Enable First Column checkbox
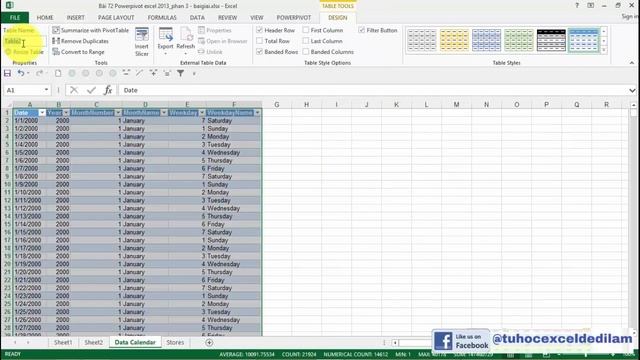This screenshot has height=360, width=640. [x=306, y=30]
